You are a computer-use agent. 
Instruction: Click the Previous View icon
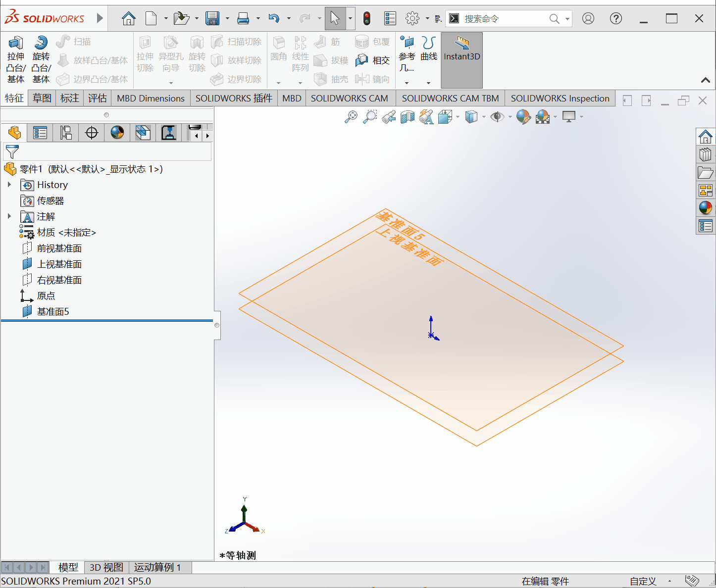(x=389, y=117)
